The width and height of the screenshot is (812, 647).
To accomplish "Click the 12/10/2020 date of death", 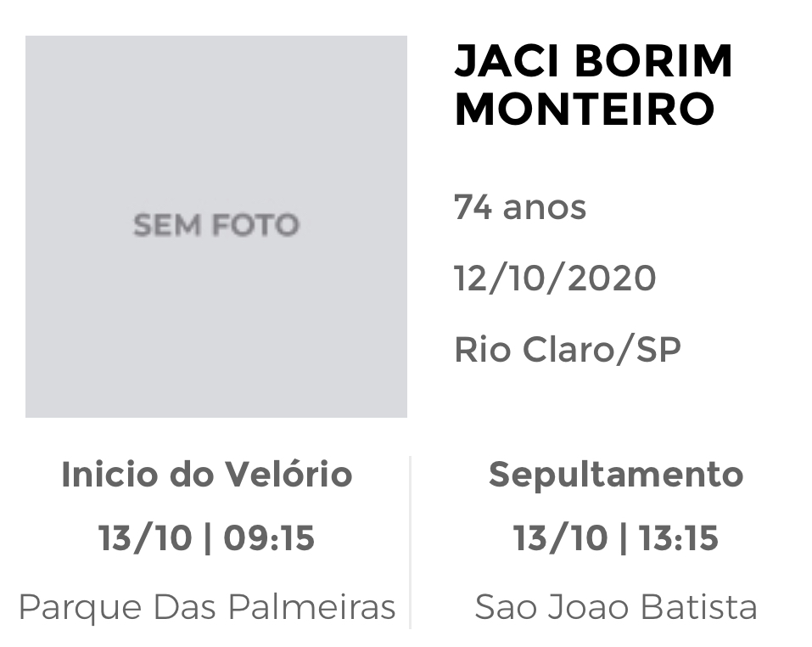I will click(x=555, y=278).
